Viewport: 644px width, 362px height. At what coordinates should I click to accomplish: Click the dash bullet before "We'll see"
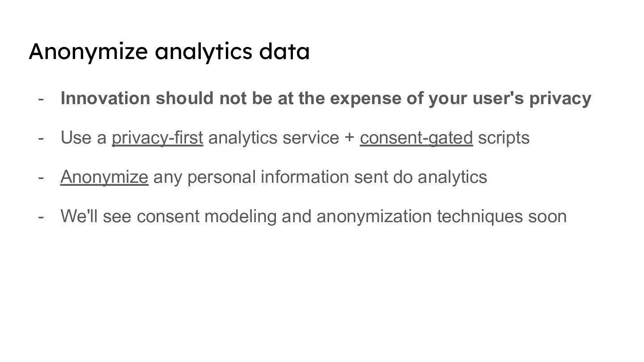(41, 216)
